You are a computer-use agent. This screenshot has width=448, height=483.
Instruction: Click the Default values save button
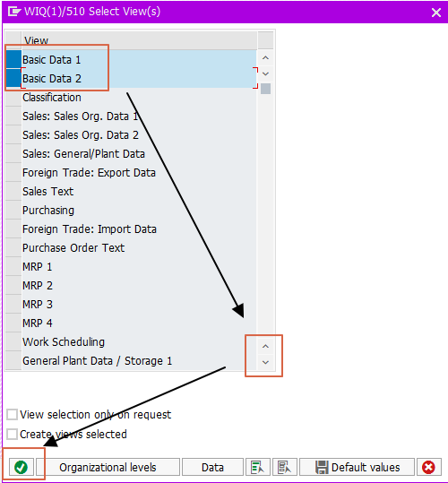(358, 467)
